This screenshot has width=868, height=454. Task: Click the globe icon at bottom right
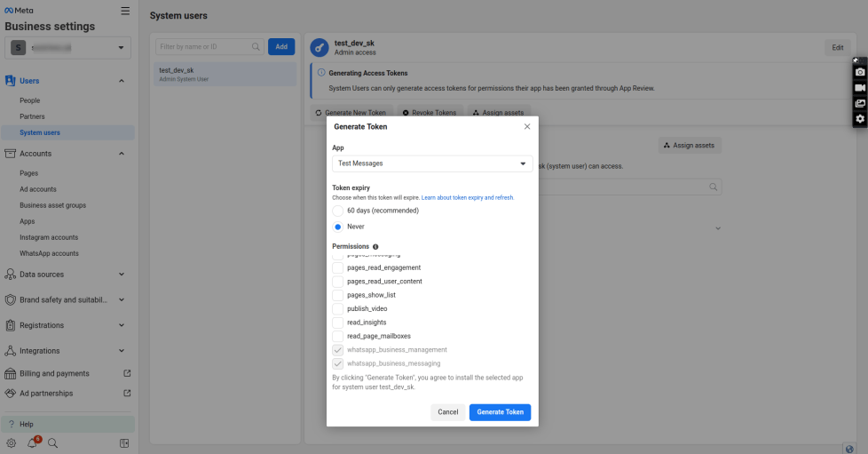tap(849, 449)
